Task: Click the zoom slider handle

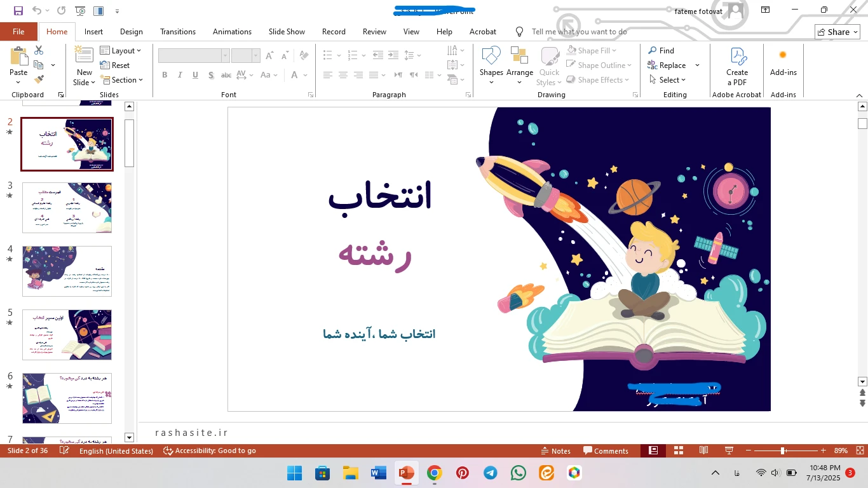Action: (x=783, y=451)
